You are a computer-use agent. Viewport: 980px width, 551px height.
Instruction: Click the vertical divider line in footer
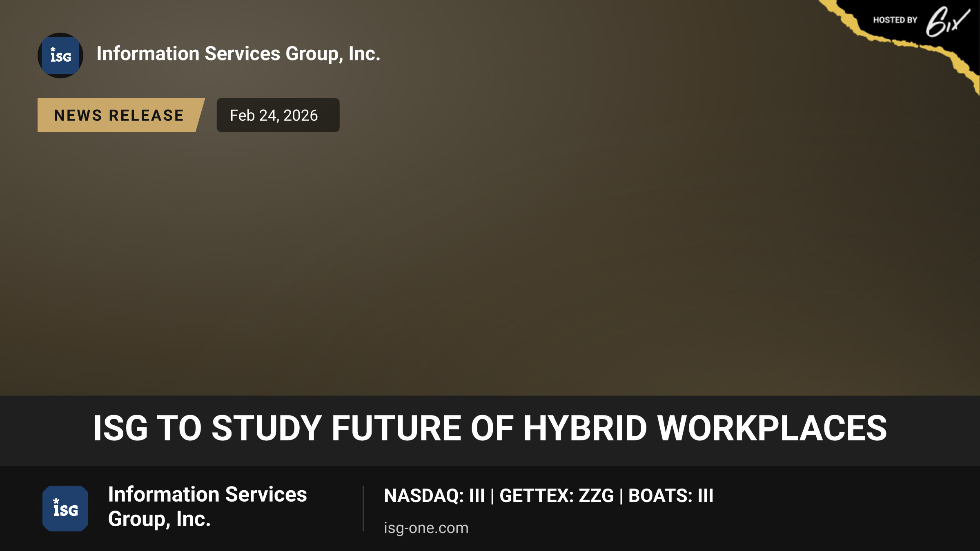pyautogui.click(x=363, y=509)
